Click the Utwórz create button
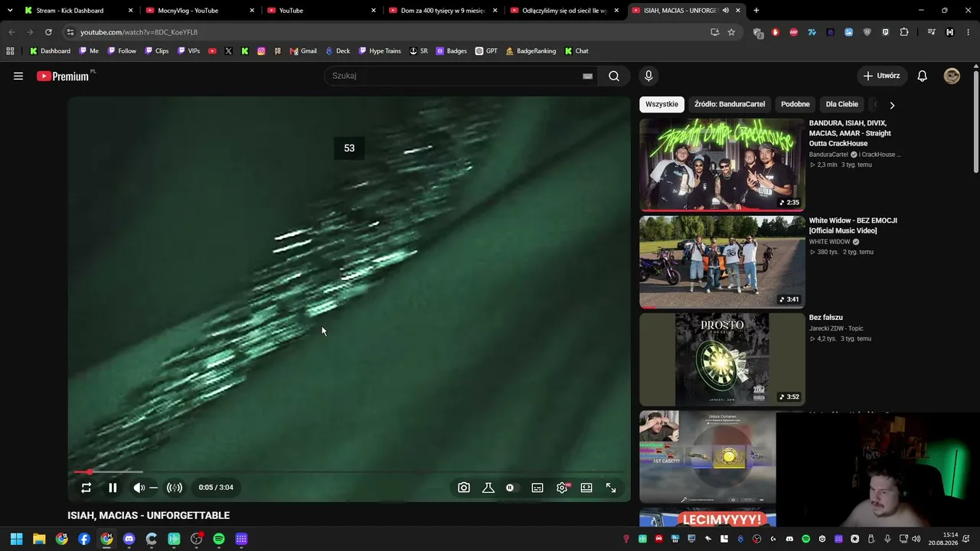 882,76
